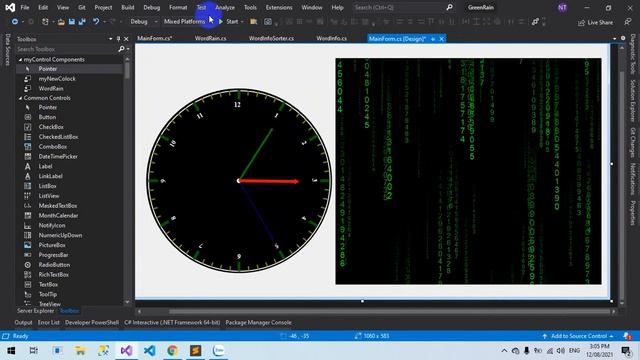Open Developer PowerShell tab
The image size is (640, 360).
click(92, 322)
